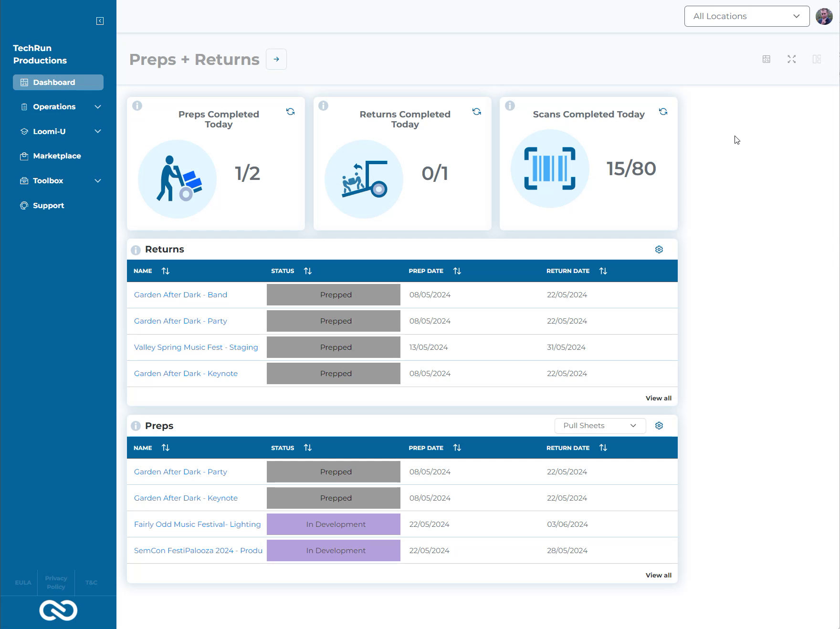Show info for the Returns table

pyautogui.click(x=136, y=250)
